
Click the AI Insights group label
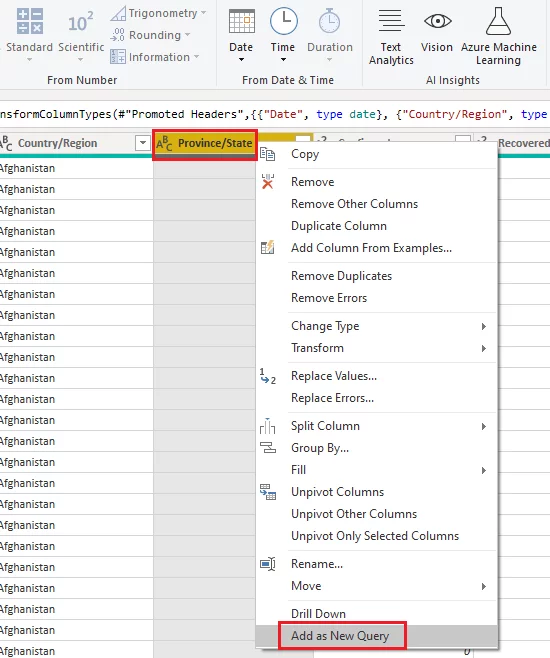coord(453,80)
